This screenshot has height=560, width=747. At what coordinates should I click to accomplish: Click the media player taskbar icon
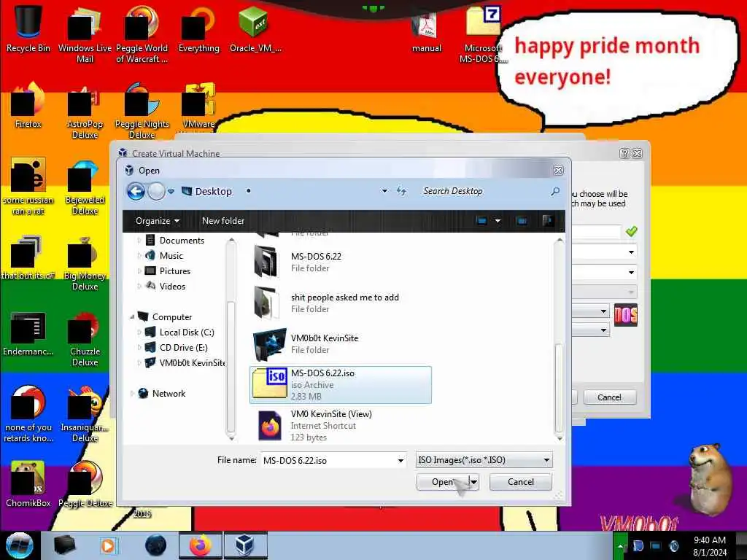[108, 545]
